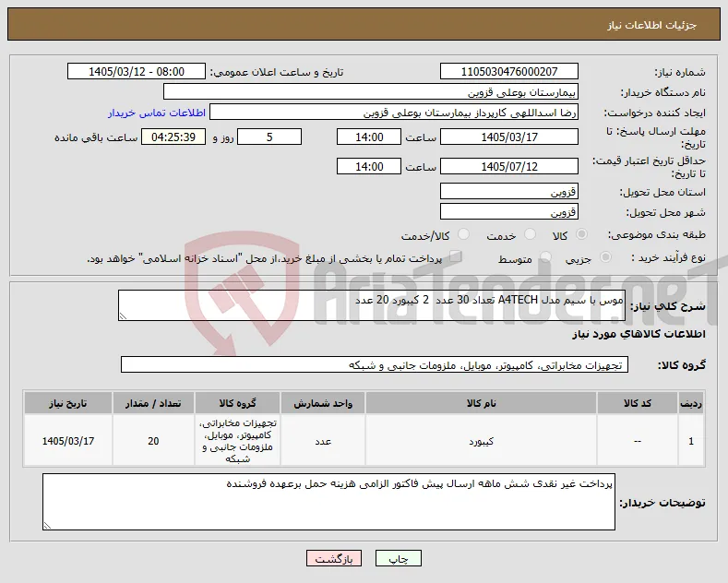This screenshot has width=728, height=583.
Task: Click the تاریخ نیاز column header
Action: (67, 403)
